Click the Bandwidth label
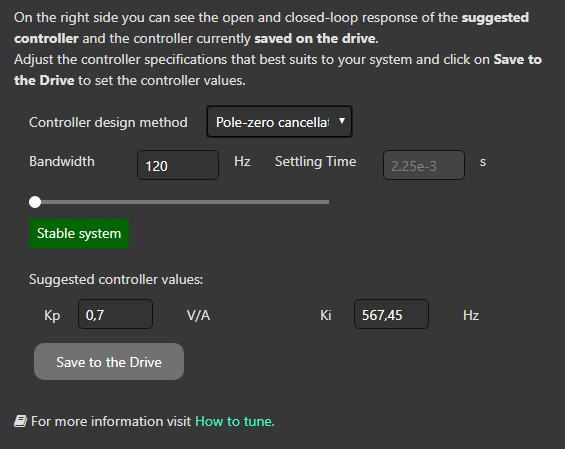Image resolution: width=565 pixels, height=449 pixels. [x=62, y=161]
